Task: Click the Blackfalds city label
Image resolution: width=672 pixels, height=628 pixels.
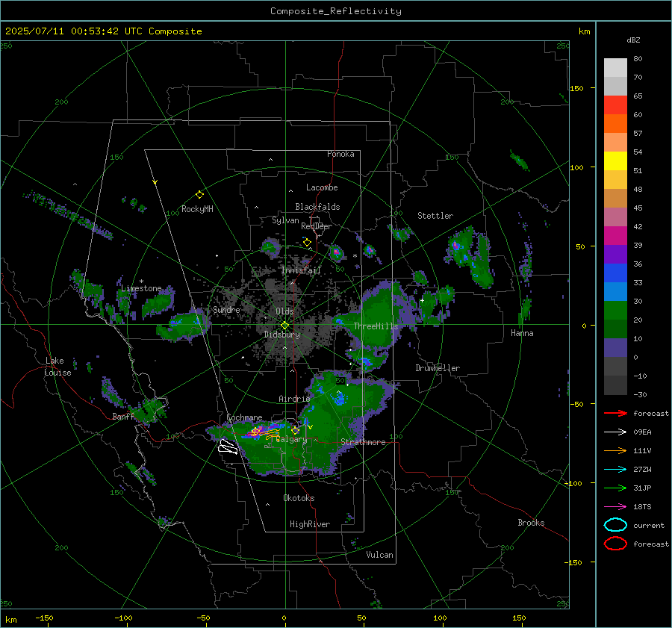Action: (317, 207)
